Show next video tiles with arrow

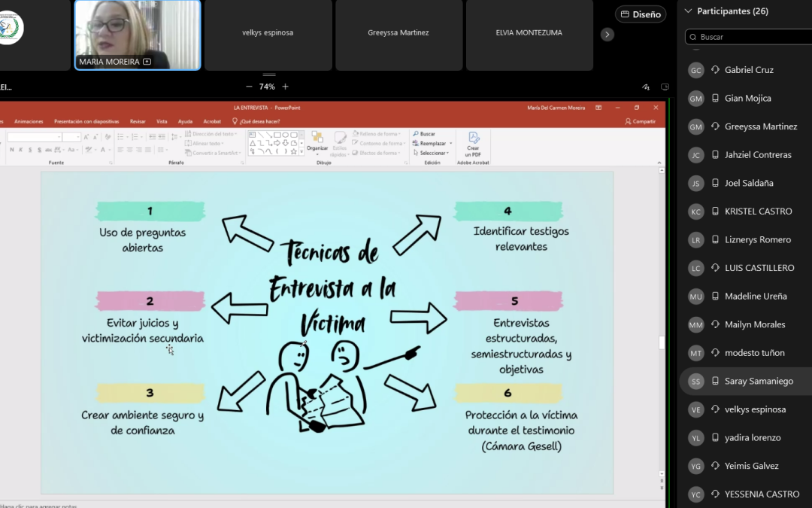(607, 35)
